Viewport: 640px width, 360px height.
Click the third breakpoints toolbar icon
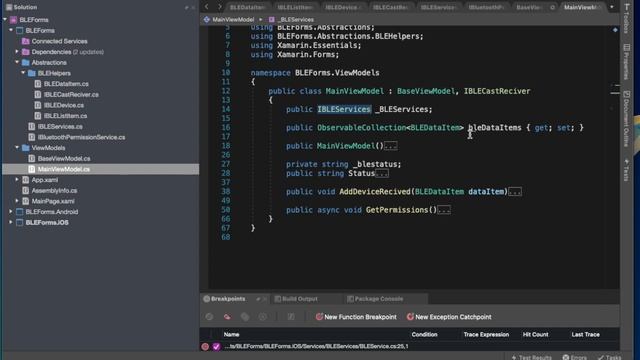245,317
